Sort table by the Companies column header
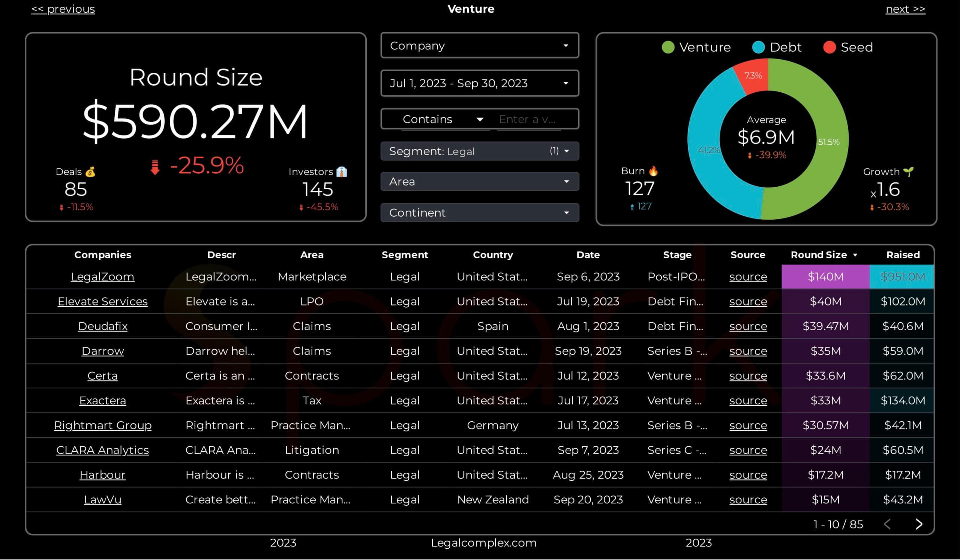 point(102,255)
